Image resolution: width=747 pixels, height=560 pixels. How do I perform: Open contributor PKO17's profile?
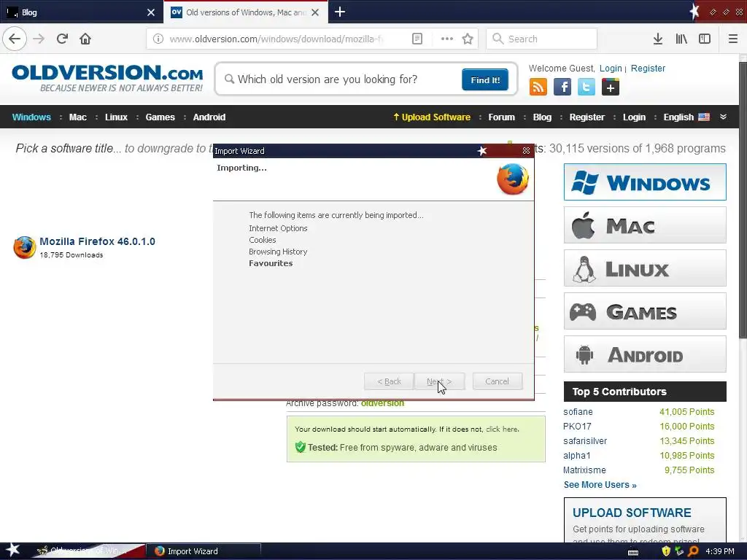(577, 426)
